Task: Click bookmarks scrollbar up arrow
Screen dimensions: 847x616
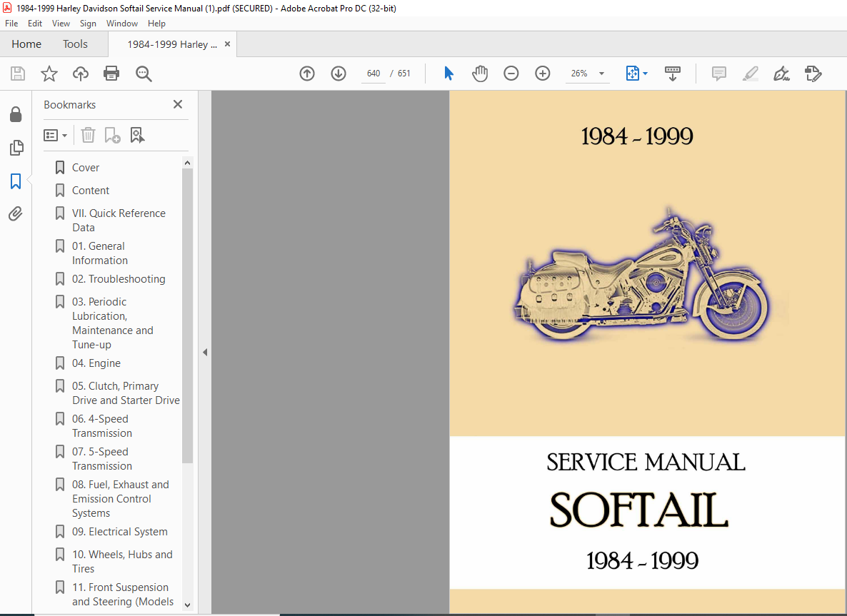Action: (187, 163)
